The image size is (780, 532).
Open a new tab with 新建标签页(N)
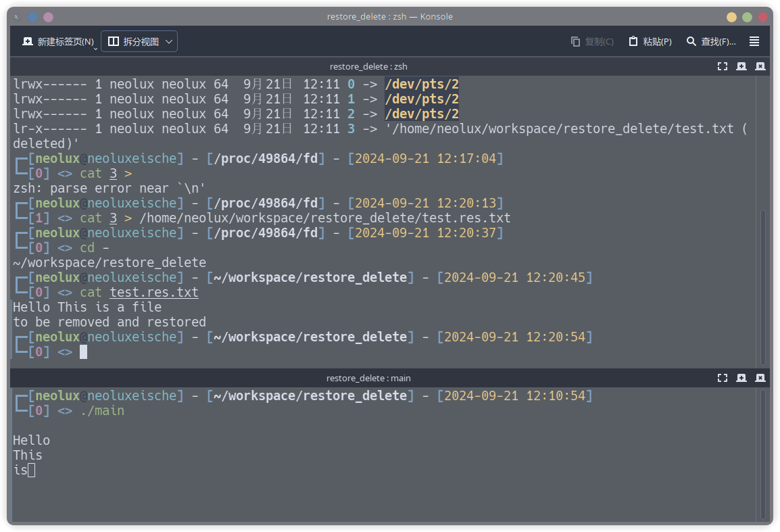[57, 42]
